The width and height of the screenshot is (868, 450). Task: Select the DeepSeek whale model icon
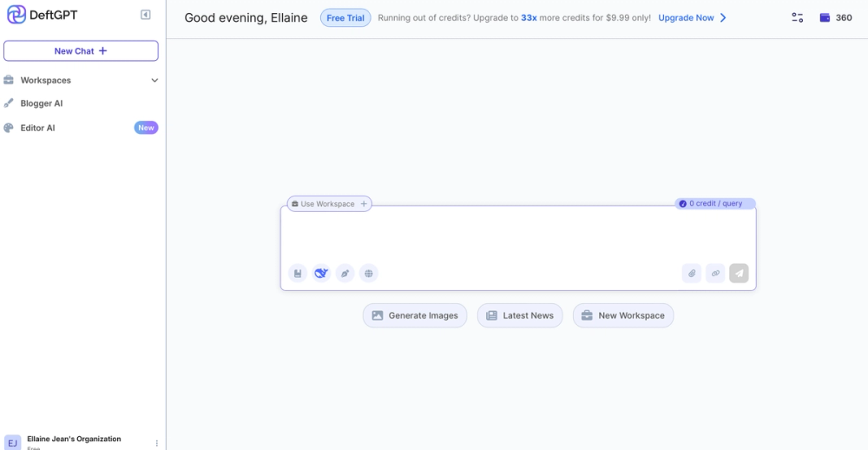(x=321, y=273)
